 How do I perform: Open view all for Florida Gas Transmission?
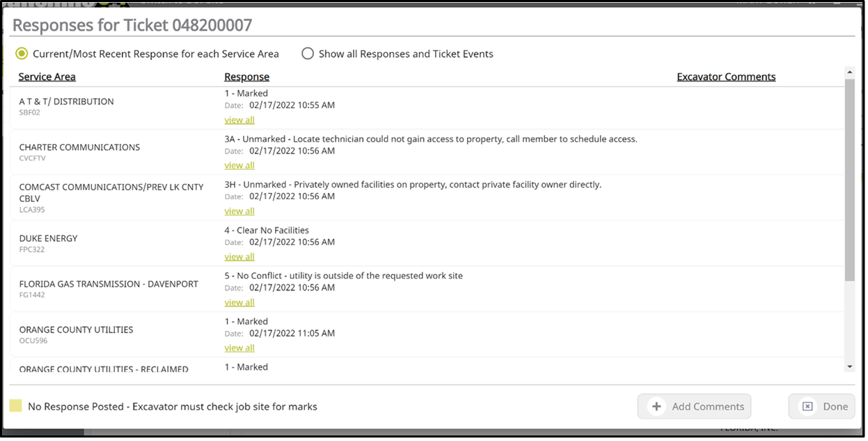(x=239, y=302)
